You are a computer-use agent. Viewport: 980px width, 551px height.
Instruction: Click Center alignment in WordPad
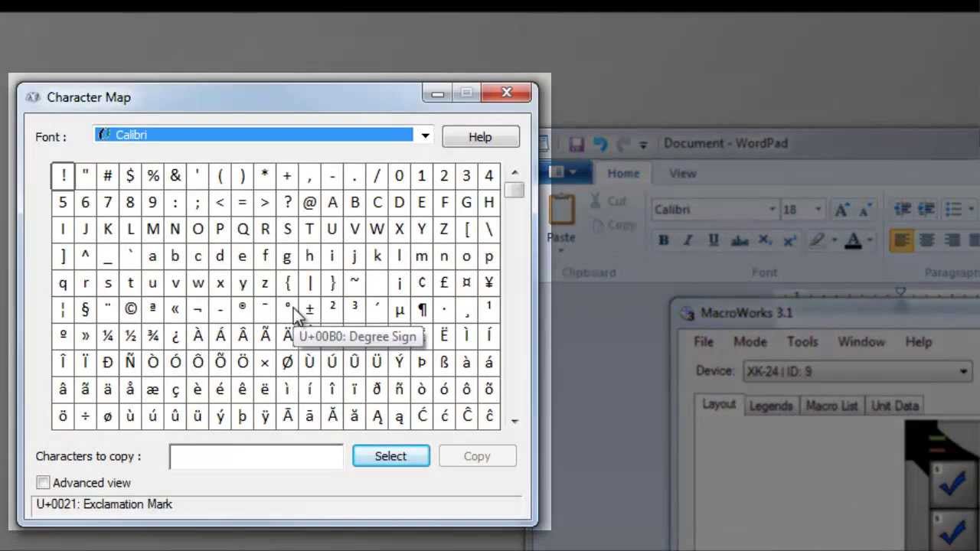click(926, 240)
